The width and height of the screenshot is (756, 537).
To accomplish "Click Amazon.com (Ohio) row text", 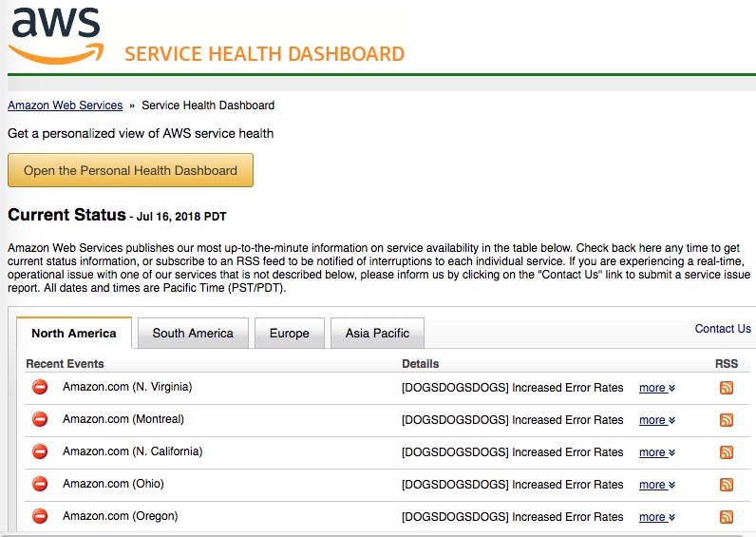I will coord(113,484).
